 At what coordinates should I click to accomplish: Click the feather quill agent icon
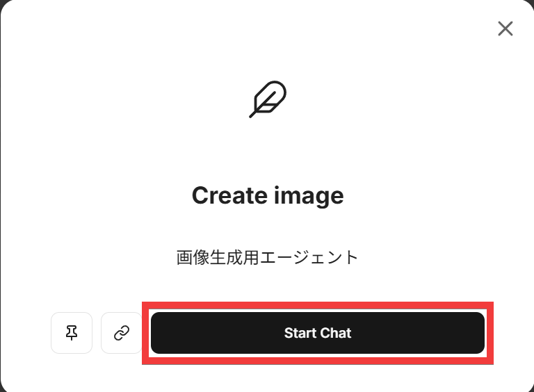pos(268,99)
